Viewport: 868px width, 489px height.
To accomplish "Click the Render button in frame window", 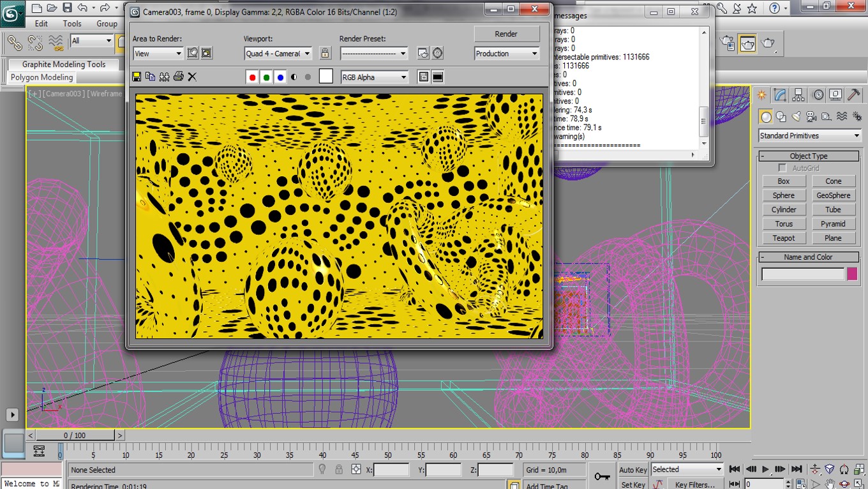I will [x=507, y=34].
